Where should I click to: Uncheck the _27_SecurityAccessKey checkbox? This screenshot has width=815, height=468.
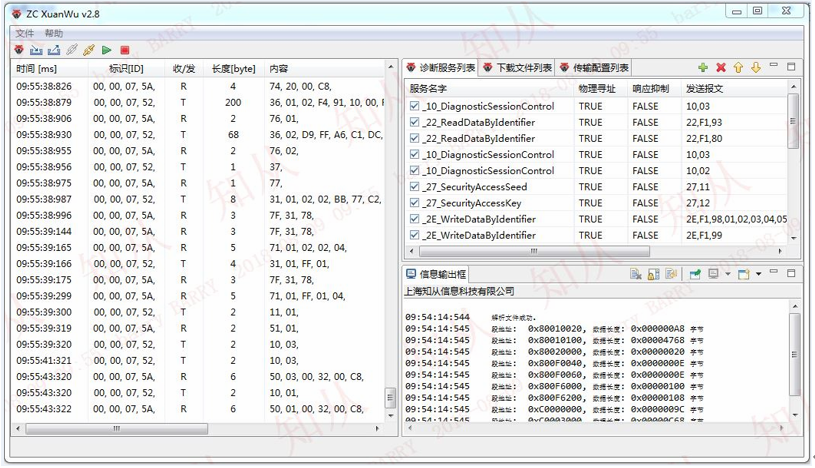[x=414, y=203]
